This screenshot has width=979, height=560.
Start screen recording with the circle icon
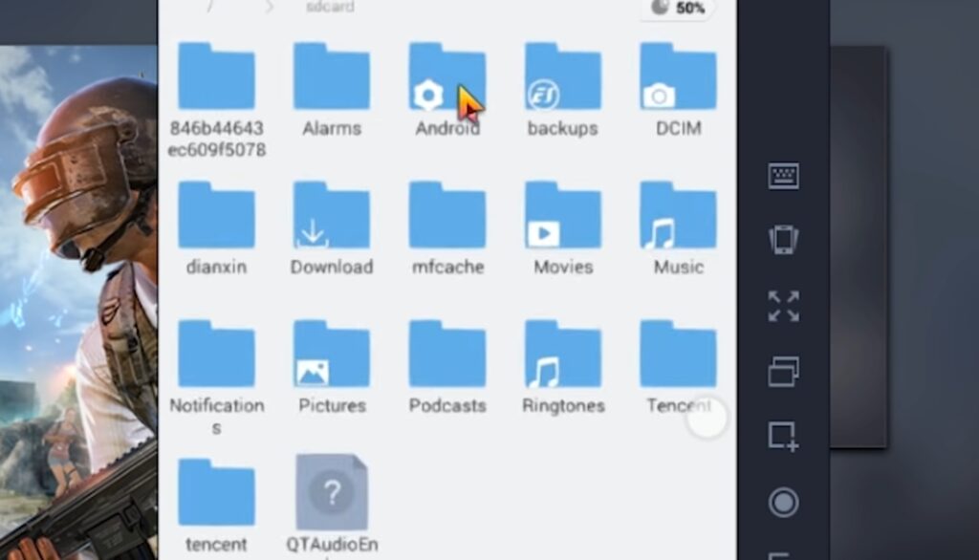(x=783, y=503)
